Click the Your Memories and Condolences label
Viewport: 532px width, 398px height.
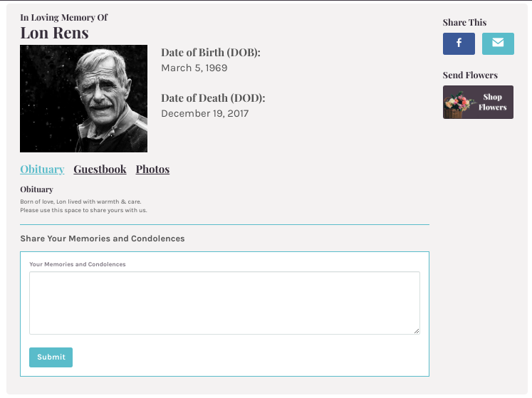tap(78, 264)
